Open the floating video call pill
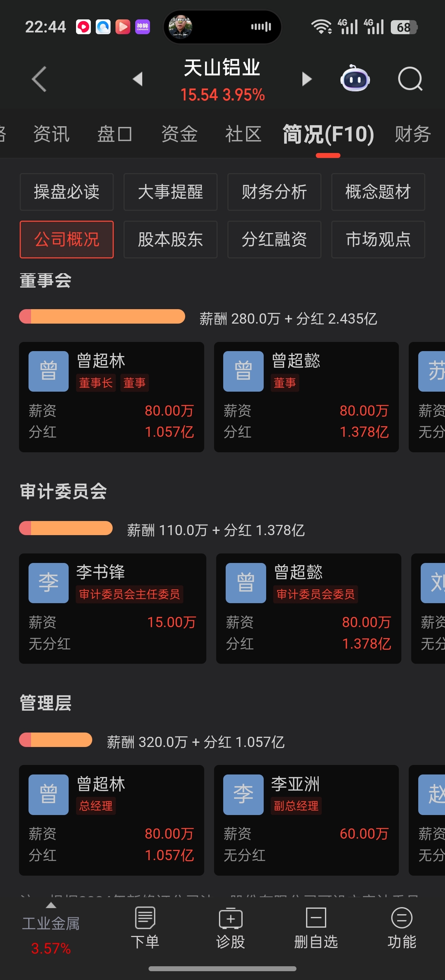 click(x=222, y=27)
